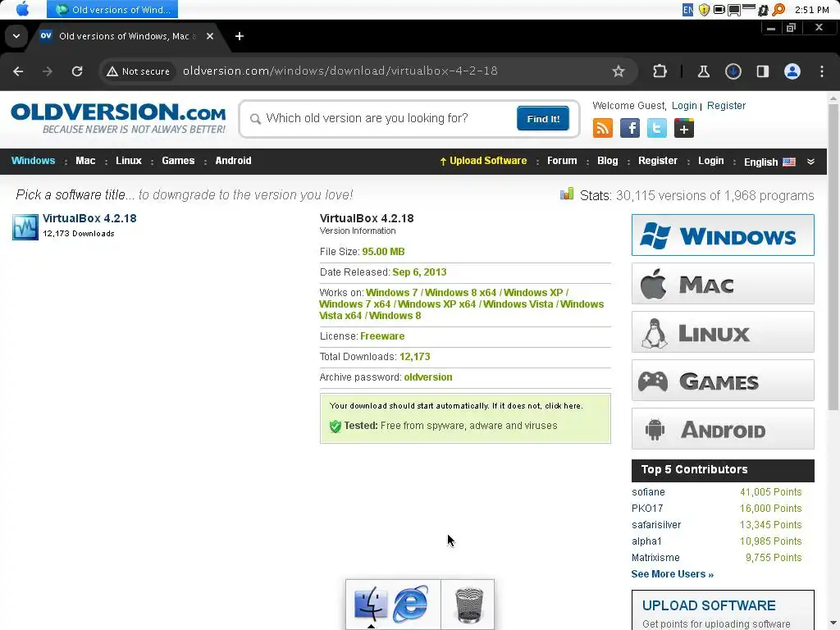Click Upload Software in nav bar

tap(483, 161)
